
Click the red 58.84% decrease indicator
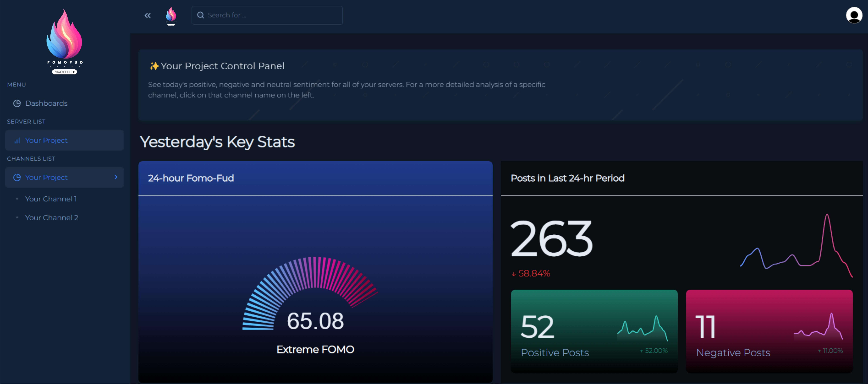click(x=531, y=273)
